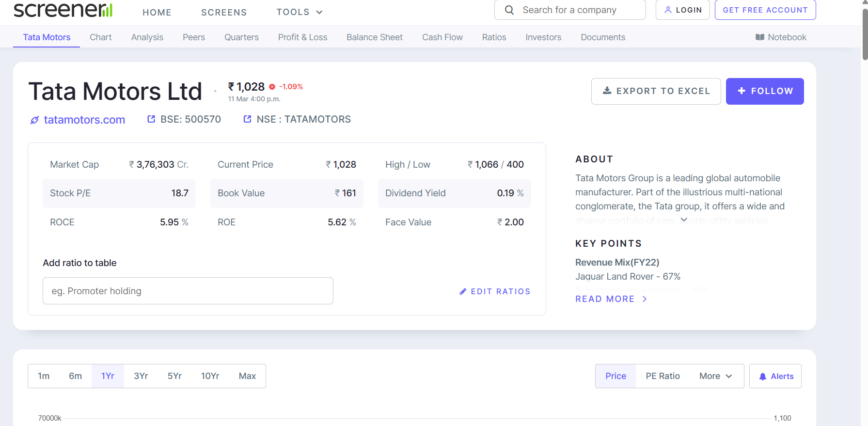Expand the More chart options dropdown
Screen dimensions: 868x426
(x=716, y=376)
